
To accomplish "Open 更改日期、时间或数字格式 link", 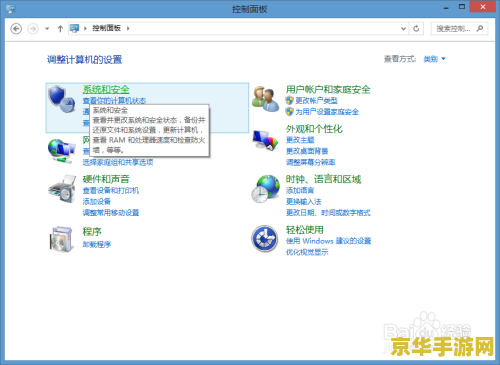I will point(328,213).
